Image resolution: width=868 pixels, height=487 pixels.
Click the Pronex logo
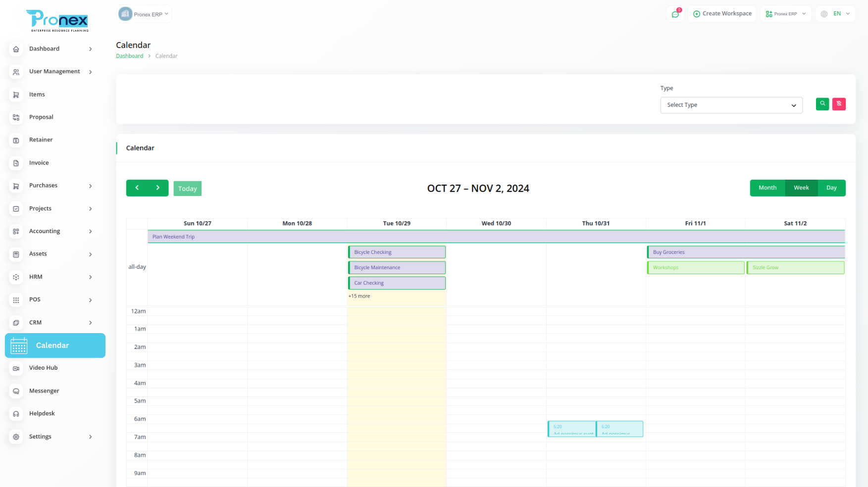click(x=57, y=21)
